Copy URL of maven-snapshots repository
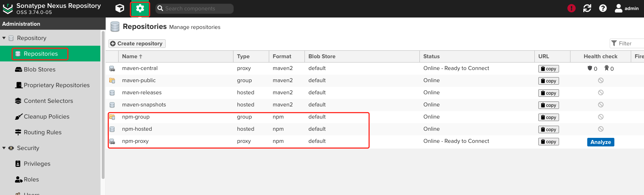This screenshot has height=195, width=644. pos(549,105)
